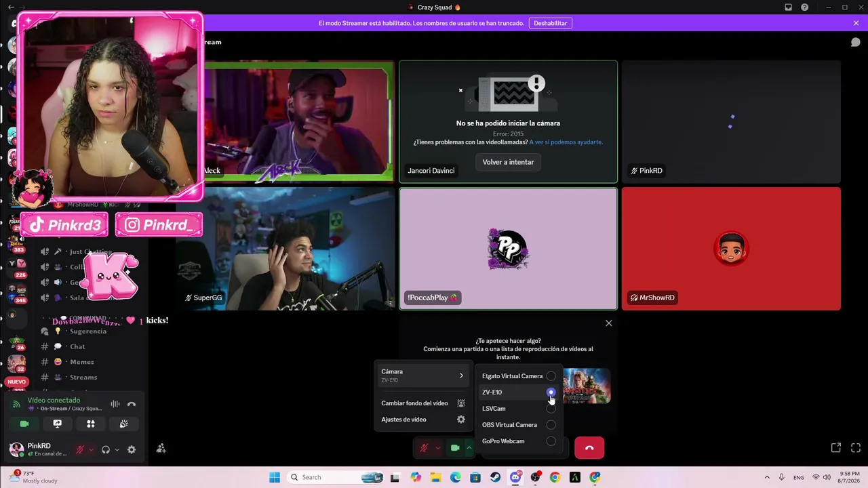The image size is (868, 488).
Task: Open File Explorer from the taskbar
Action: pos(435,477)
